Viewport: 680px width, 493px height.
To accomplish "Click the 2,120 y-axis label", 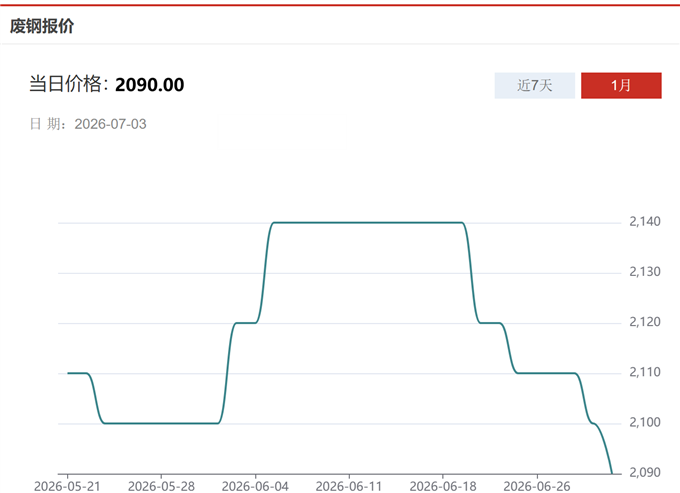I will [x=645, y=322].
